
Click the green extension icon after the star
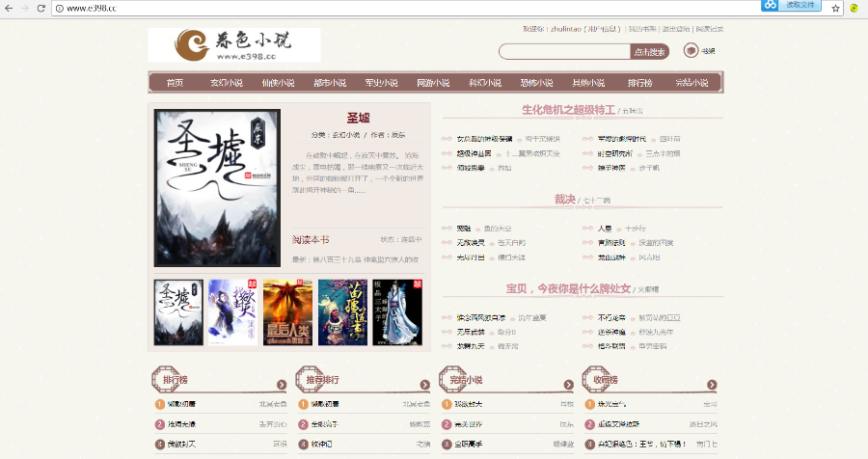[x=854, y=8]
